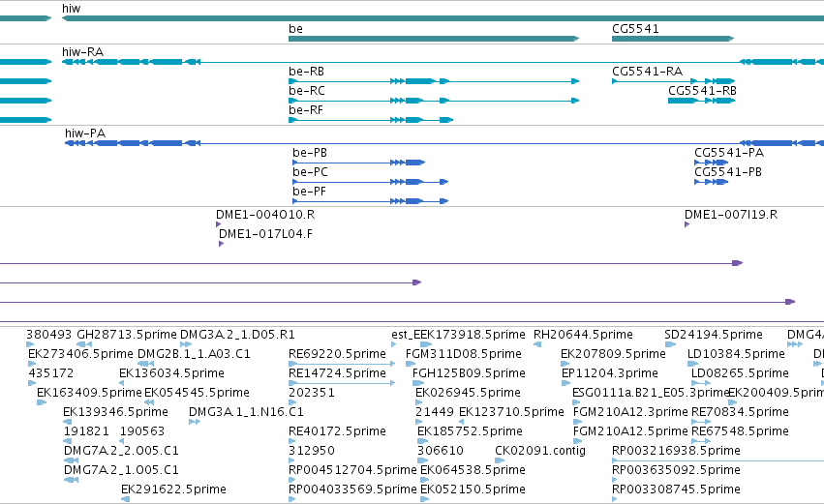This screenshot has height=504, width=824.
Task: Select the be-RF transcript
Action: [371, 120]
